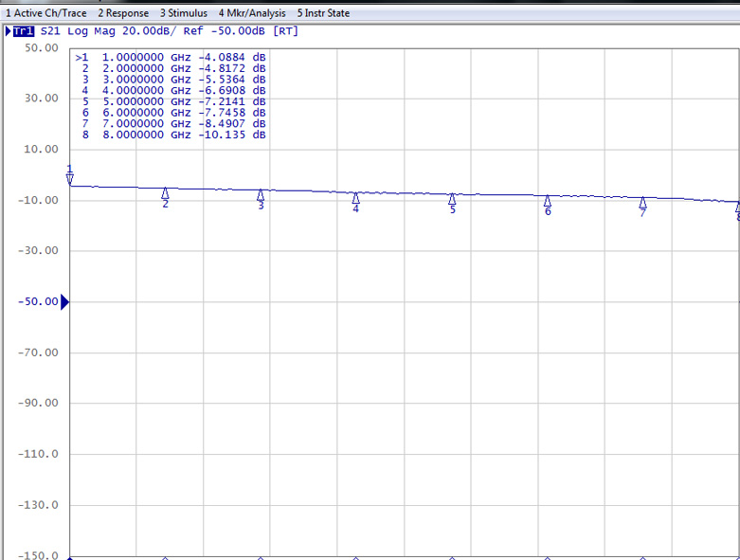Open the Instr State menu
The width and height of the screenshot is (740, 560).
[x=323, y=13]
